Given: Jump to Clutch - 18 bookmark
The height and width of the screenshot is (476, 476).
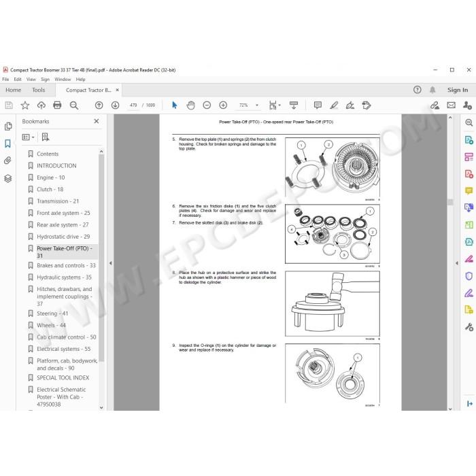Looking at the screenshot, I should point(50,190).
